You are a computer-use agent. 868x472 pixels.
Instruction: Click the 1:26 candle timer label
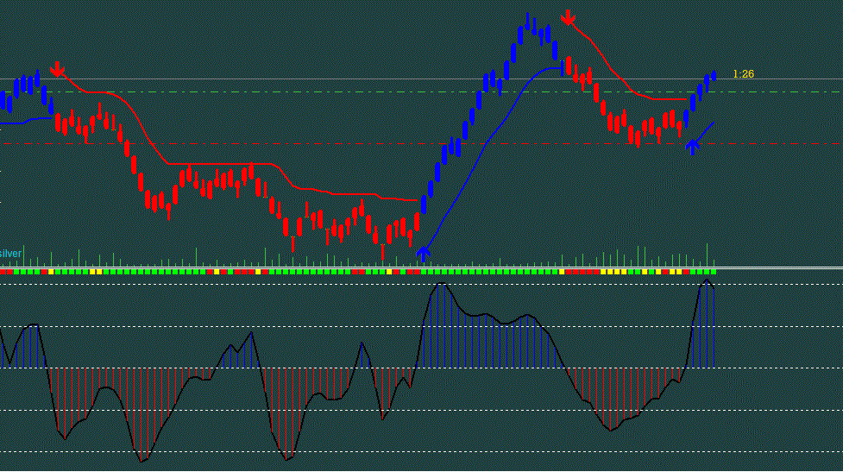click(x=744, y=73)
